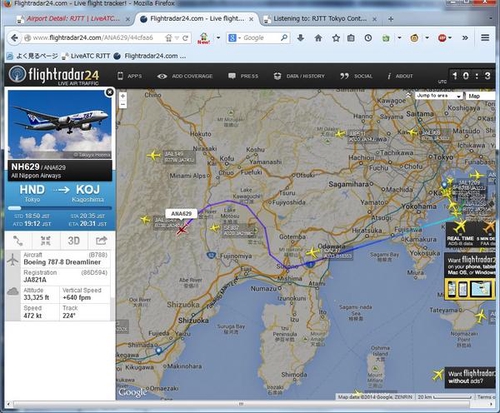Screen dimensions: 500x413
Task: Click the flightradar24 logo
Action: (54, 75)
